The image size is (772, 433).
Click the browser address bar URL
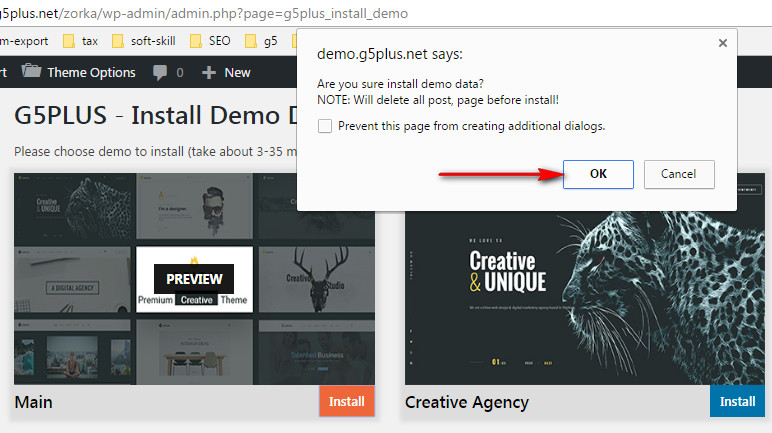[x=204, y=13]
